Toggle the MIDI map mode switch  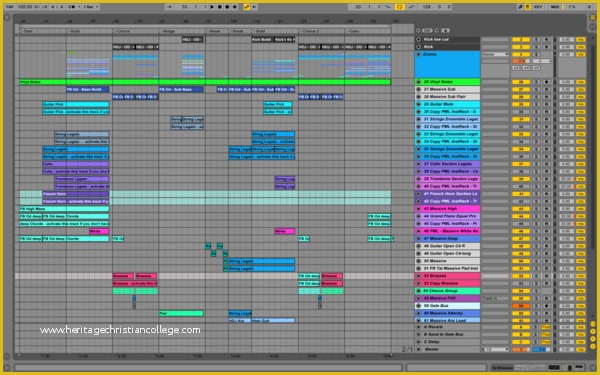pos(554,7)
